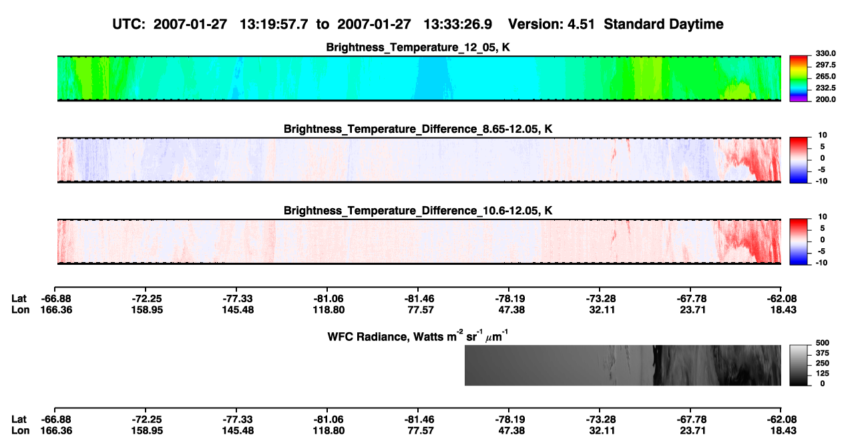The width and height of the screenshot is (868, 445).
Task: Select the 'Brightness_Temperature_Difference_8.65-12.05, K' title
Action: coord(419,129)
